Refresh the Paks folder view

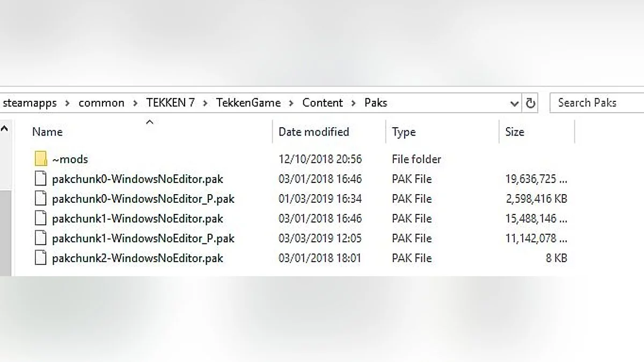coord(531,103)
